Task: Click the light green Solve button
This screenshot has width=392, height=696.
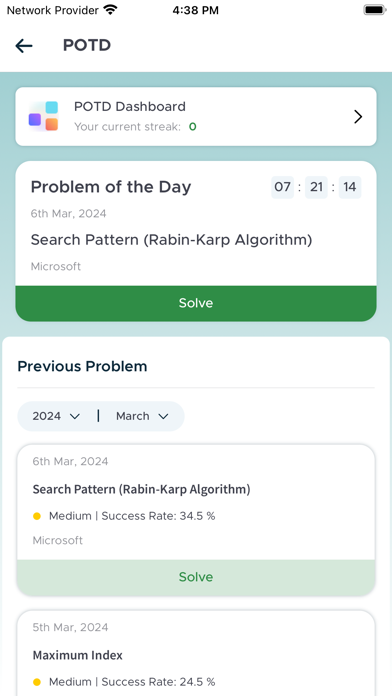Action: pyautogui.click(x=196, y=577)
